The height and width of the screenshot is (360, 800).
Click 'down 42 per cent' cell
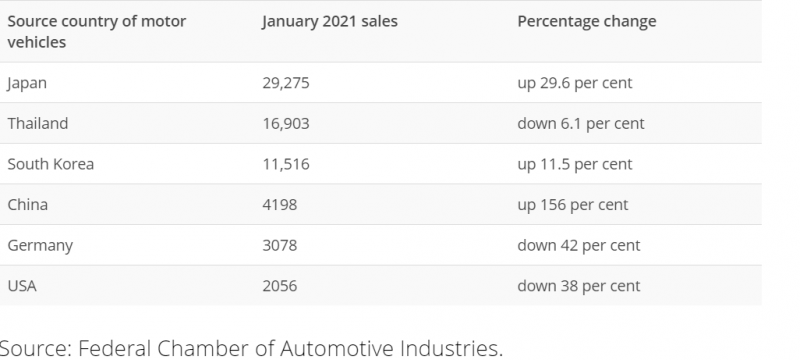pos(579,246)
